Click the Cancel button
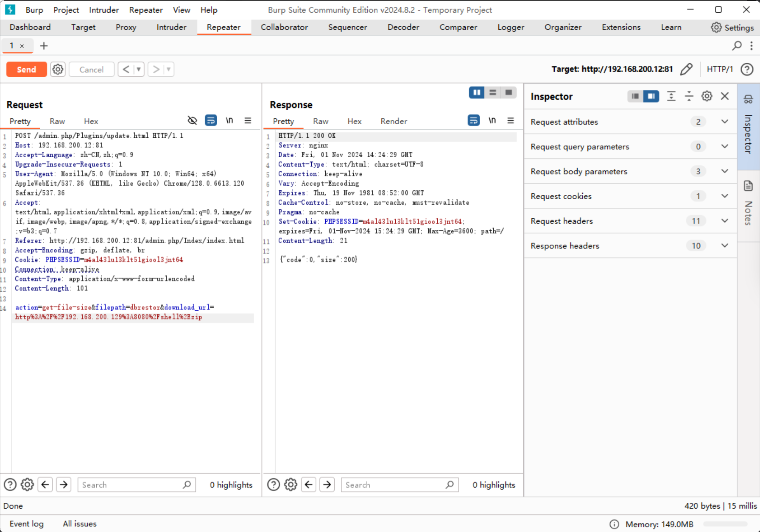Viewport: 760px width, 532px height. tap(91, 69)
